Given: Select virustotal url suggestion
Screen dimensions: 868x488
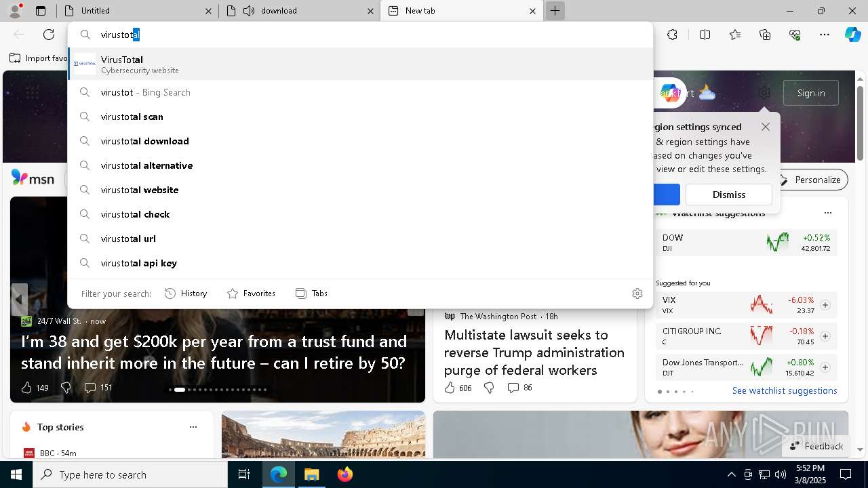Looking at the screenshot, I should click(360, 239).
